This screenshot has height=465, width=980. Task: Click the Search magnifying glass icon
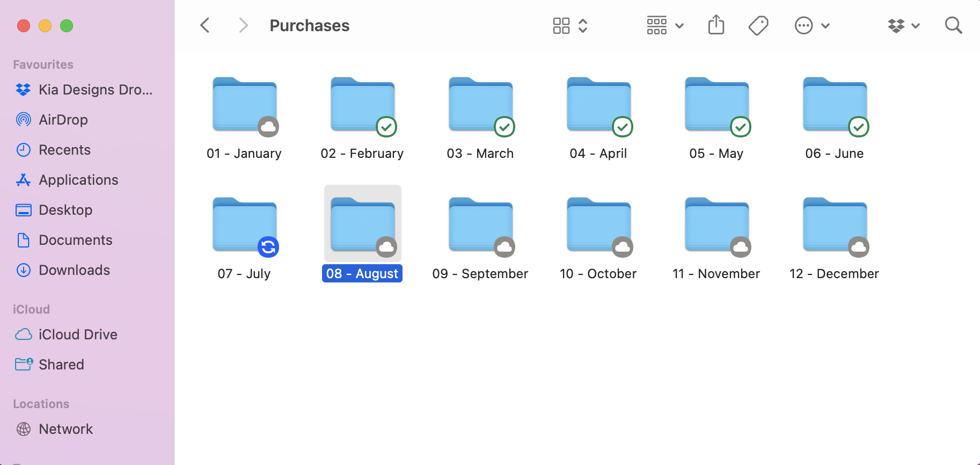point(953,25)
